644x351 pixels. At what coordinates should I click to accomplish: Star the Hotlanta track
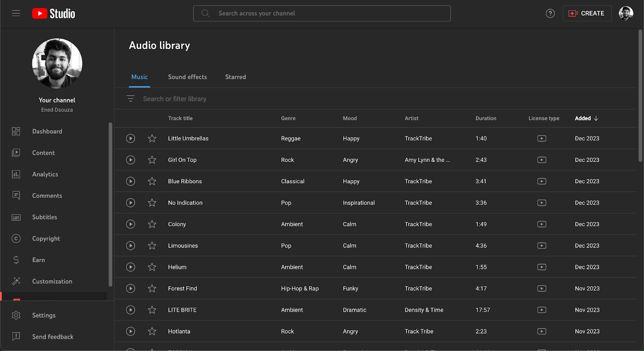(x=152, y=331)
